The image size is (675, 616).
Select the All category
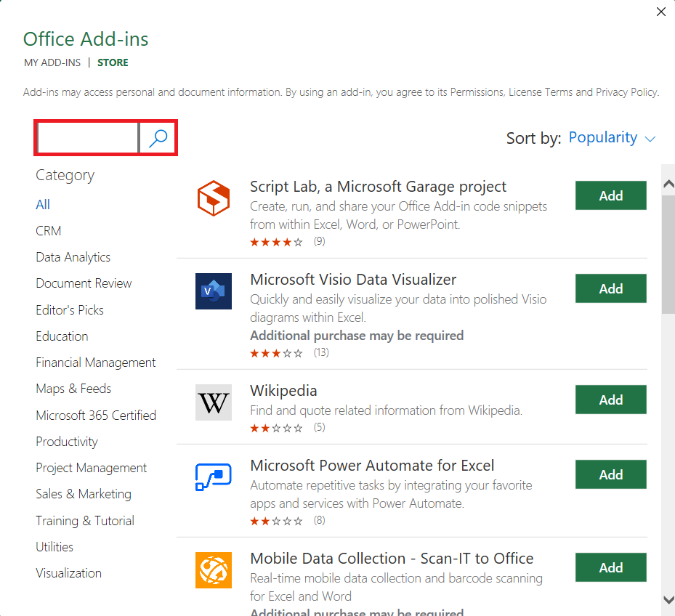[x=43, y=204]
